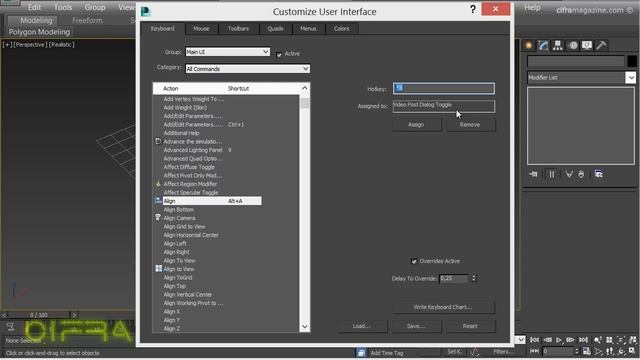Switch to the Colors tab

pos(342,29)
